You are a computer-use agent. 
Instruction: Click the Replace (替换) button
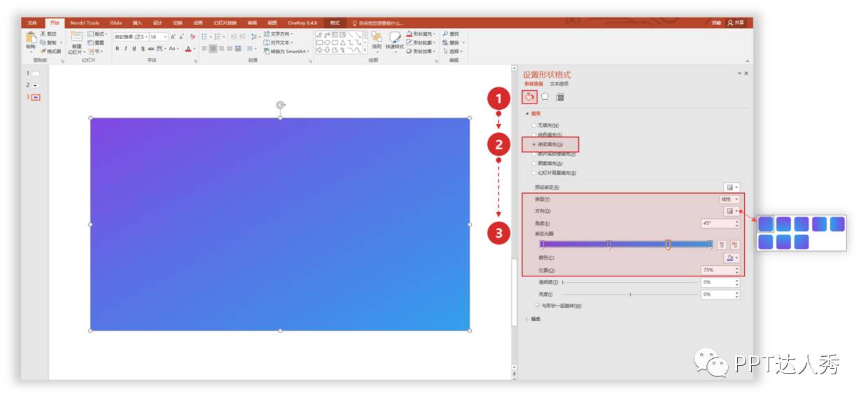[453, 42]
